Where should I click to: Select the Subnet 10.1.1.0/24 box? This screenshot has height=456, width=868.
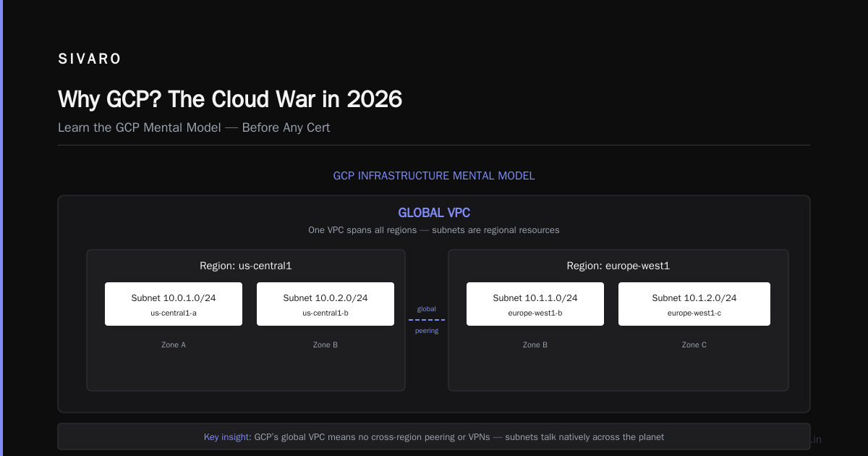pyautogui.click(x=535, y=304)
